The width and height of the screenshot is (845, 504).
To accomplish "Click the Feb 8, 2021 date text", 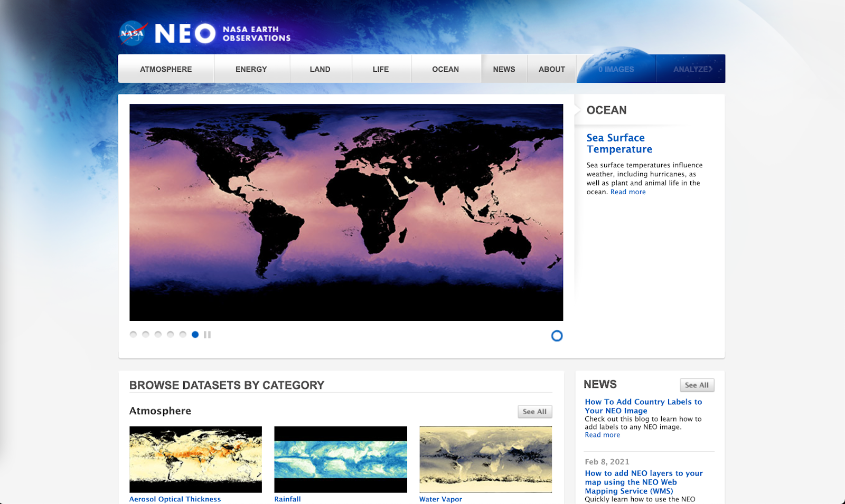I will point(607,462).
